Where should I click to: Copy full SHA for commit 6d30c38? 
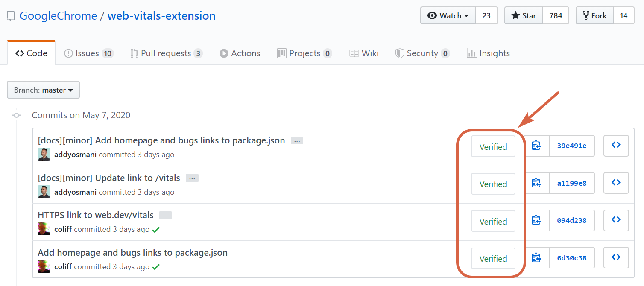tap(537, 258)
